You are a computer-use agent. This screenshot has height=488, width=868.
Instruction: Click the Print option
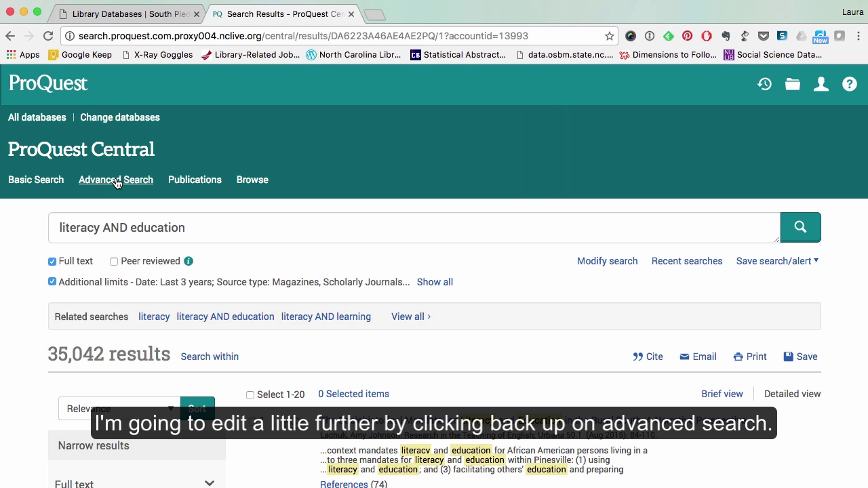click(750, 357)
